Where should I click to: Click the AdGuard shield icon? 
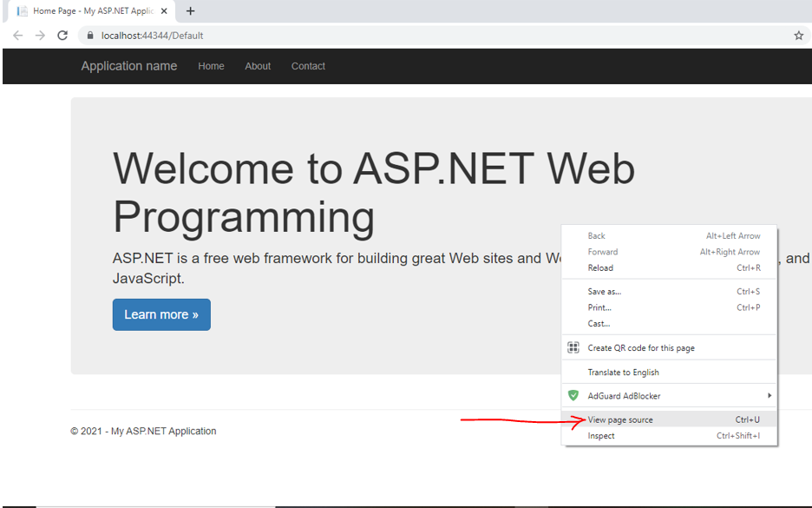pyautogui.click(x=573, y=395)
